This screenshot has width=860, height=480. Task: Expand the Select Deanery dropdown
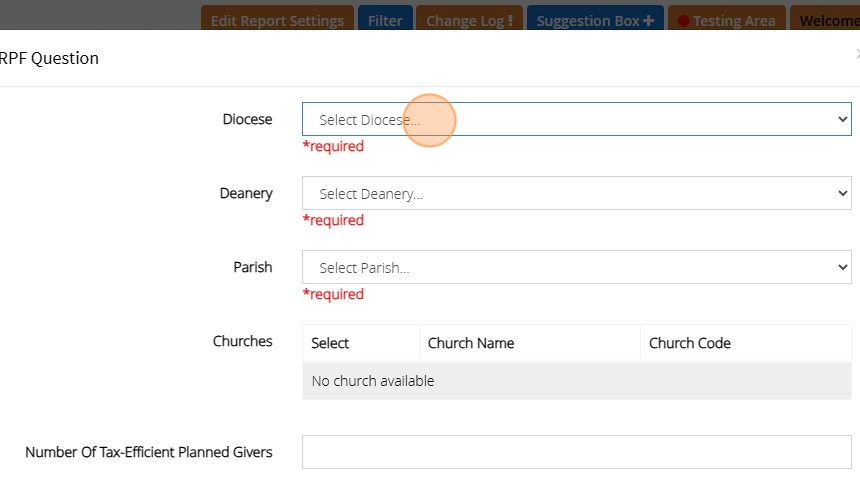click(x=576, y=193)
